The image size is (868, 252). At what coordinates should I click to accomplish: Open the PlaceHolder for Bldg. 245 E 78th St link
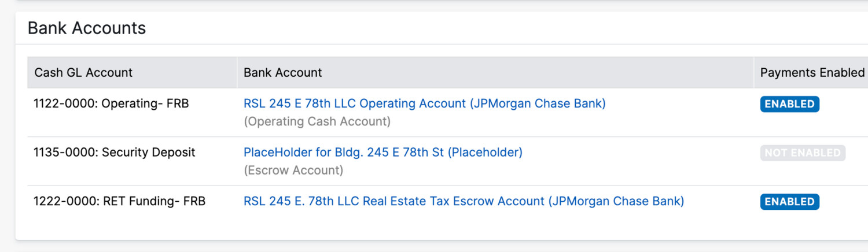(382, 153)
